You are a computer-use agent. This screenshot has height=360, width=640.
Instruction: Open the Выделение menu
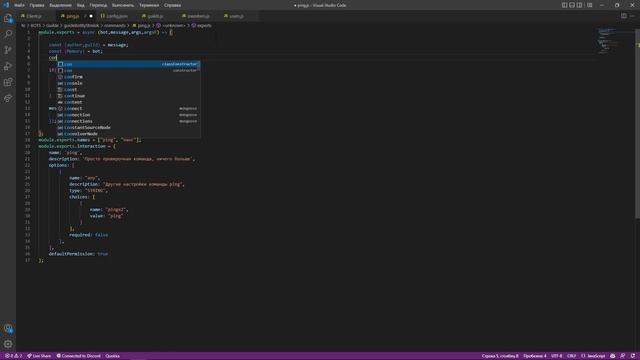point(60,5)
